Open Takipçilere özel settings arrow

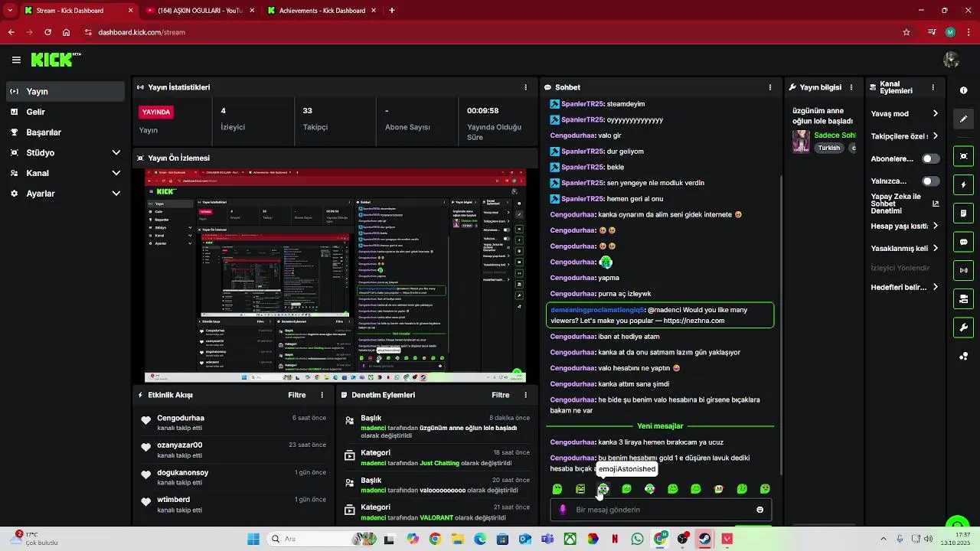click(x=935, y=136)
